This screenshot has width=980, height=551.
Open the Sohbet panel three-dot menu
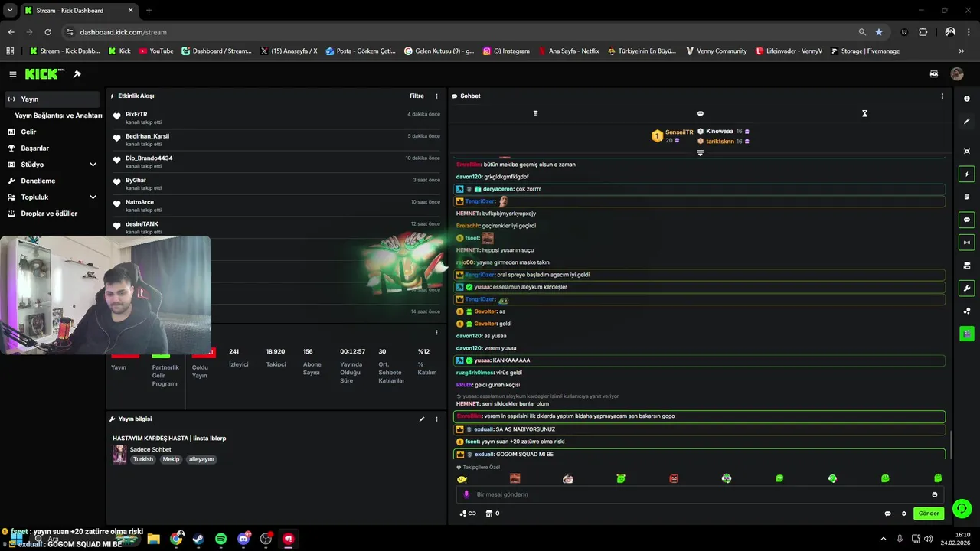(x=942, y=96)
